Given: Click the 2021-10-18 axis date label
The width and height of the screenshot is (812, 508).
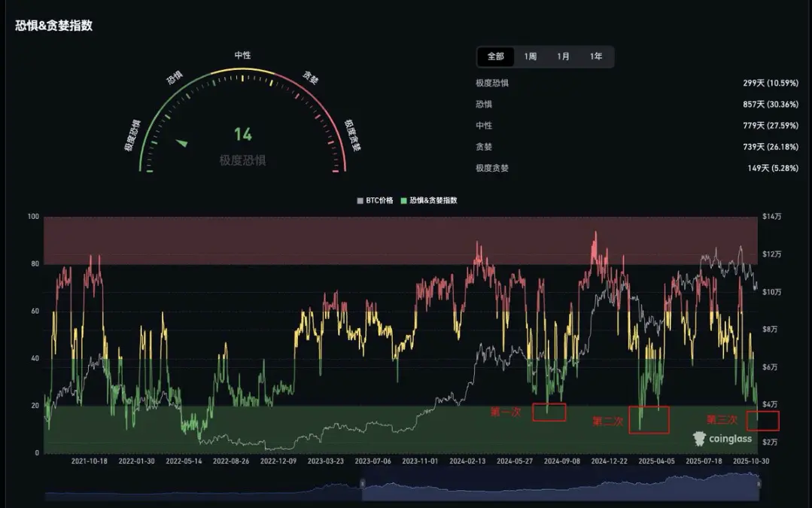Looking at the screenshot, I should [x=89, y=461].
